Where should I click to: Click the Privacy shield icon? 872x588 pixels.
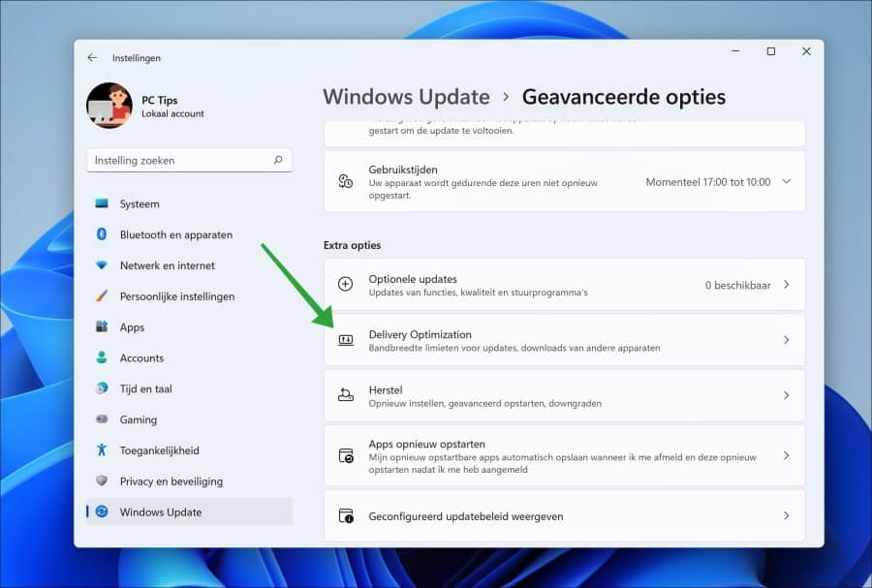pos(102,480)
